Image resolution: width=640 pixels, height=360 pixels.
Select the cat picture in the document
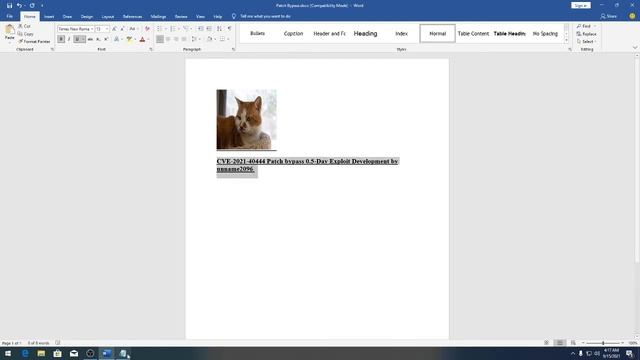[247, 120]
